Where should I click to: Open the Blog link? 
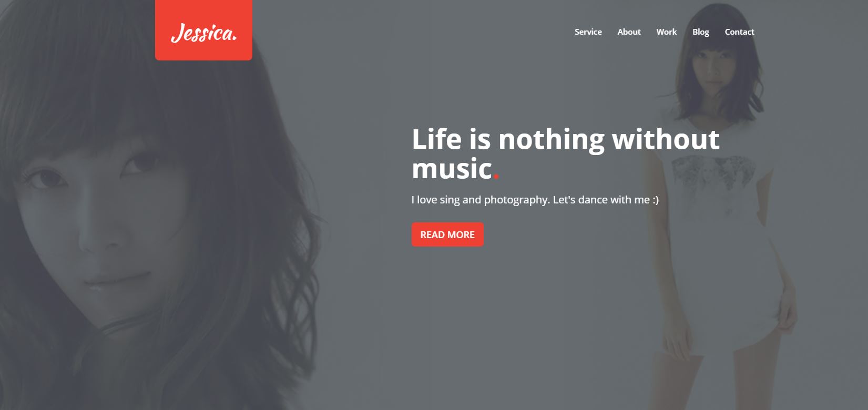pyautogui.click(x=700, y=32)
